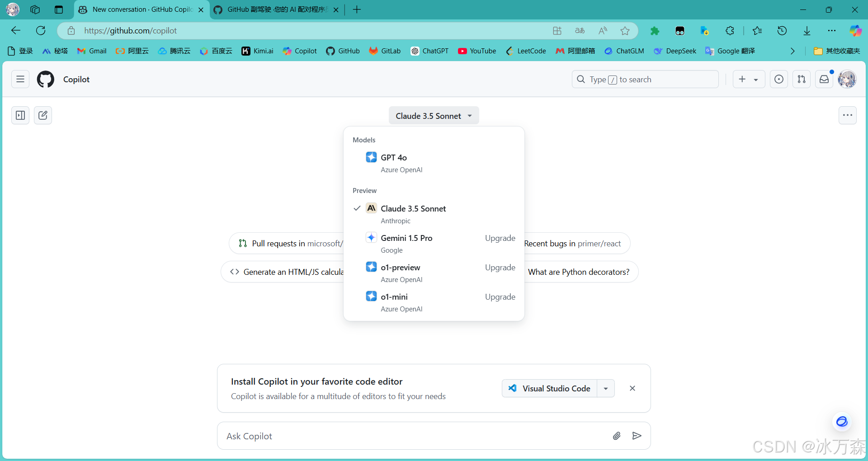Click the Visual Studio Code install button
868x461 pixels.
[x=549, y=388]
